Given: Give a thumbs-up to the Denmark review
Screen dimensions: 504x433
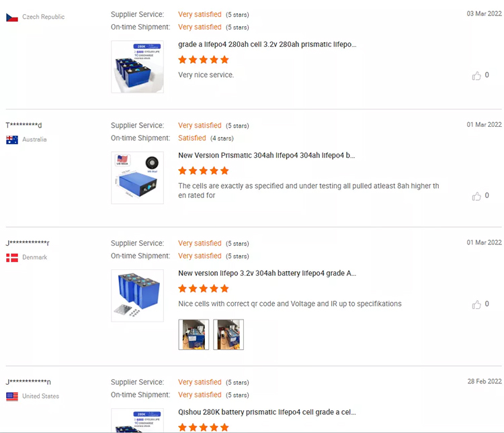Looking at the screenshot, I should pyautogui.click(x=476, y=304).
